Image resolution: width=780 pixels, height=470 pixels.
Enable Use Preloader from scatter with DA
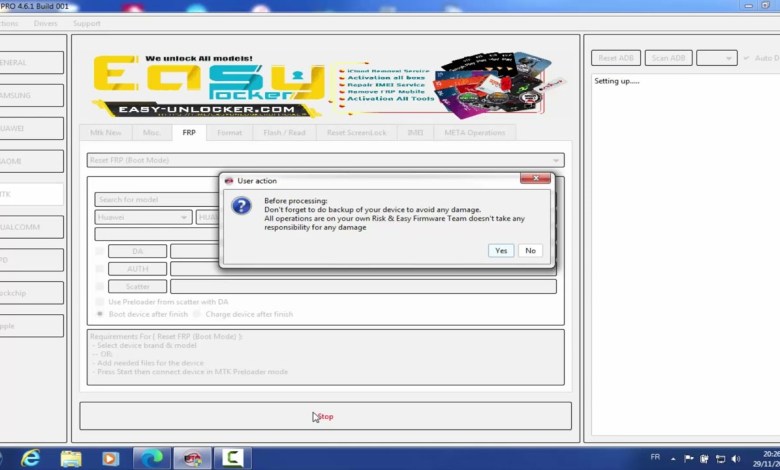[x=99, y=302]
